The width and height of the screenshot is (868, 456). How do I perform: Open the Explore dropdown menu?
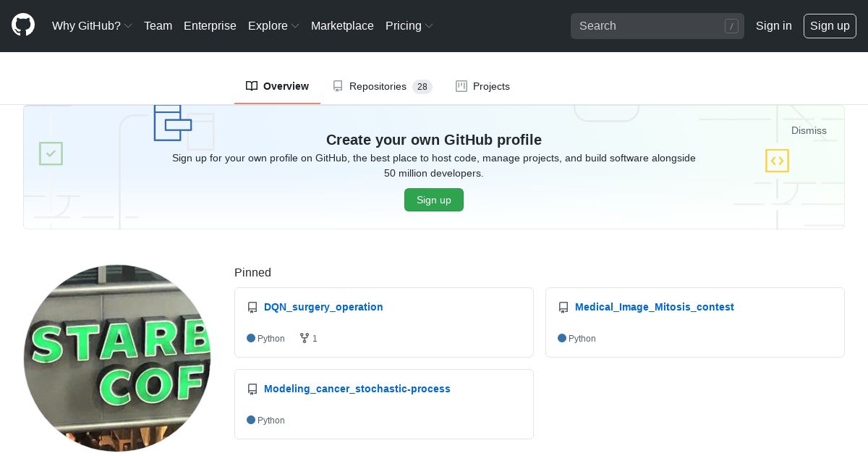(x=273, y=25)
